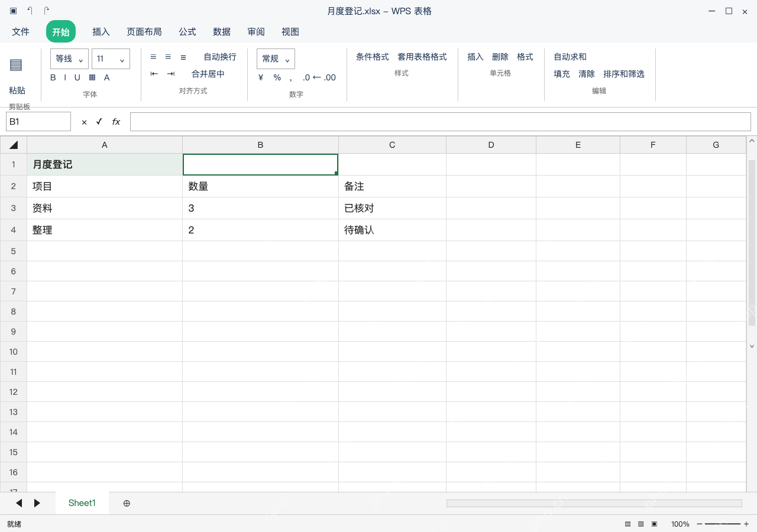This screenshot has width=757, height=532.
Task: Click the Name Box showing B1
Action: click(x=38, y=122)
